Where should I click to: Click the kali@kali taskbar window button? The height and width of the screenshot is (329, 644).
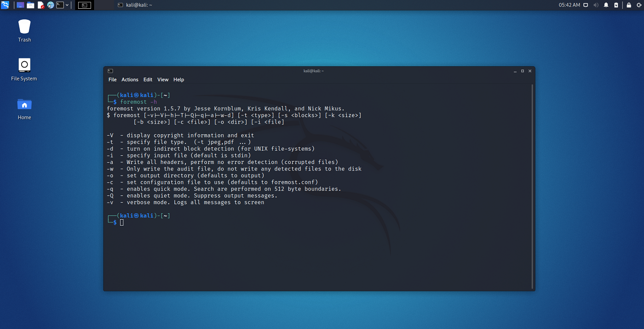click(x=135, y=5)
